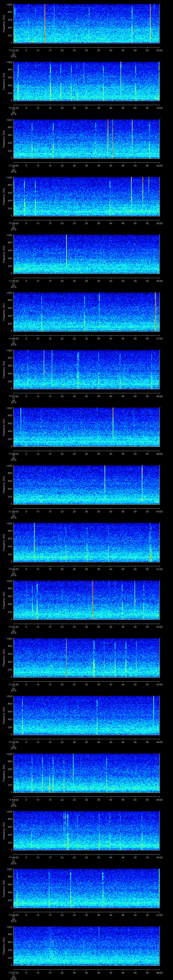The width and height of the screenshot is (173, 980).
Task: Click the 48:00 end time label
Action: (159, 973)
